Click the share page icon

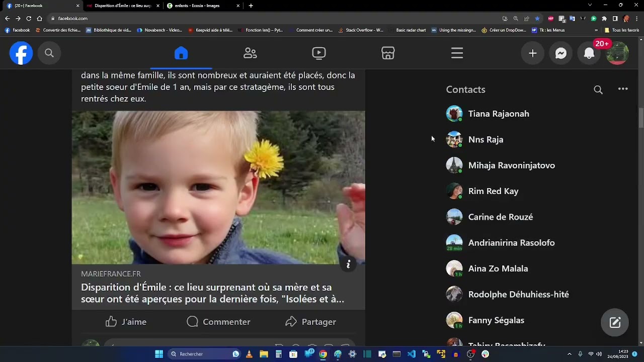[x=526, y=19]
